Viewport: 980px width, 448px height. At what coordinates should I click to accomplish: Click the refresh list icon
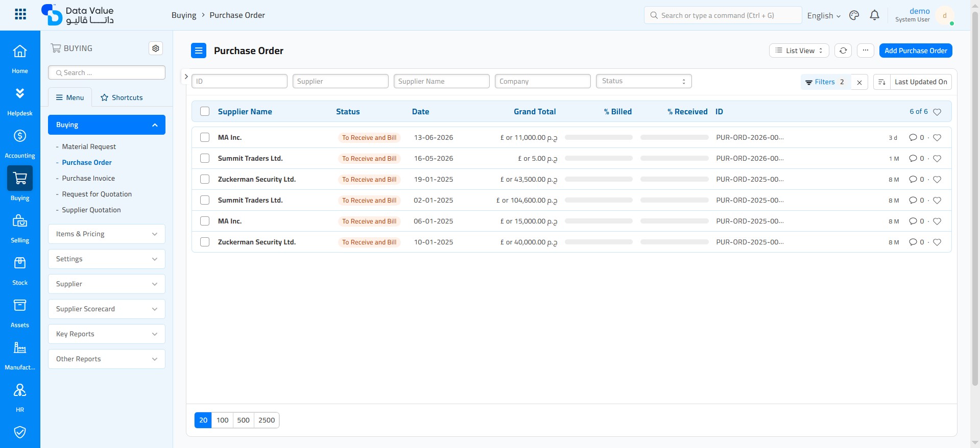pyautogui.click(x=843, y=51)
